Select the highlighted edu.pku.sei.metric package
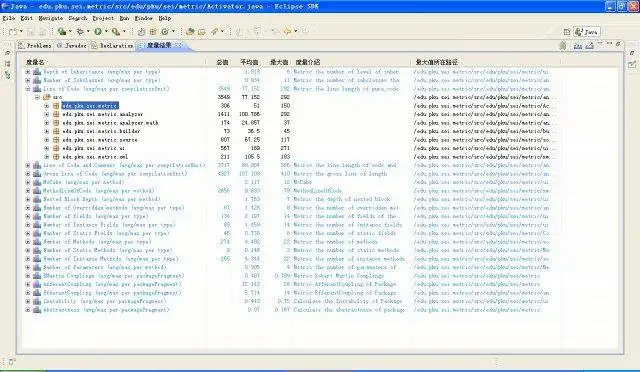The width and height of the screenshot is (640, 372). pyautogui.click(x=90, y=105)
